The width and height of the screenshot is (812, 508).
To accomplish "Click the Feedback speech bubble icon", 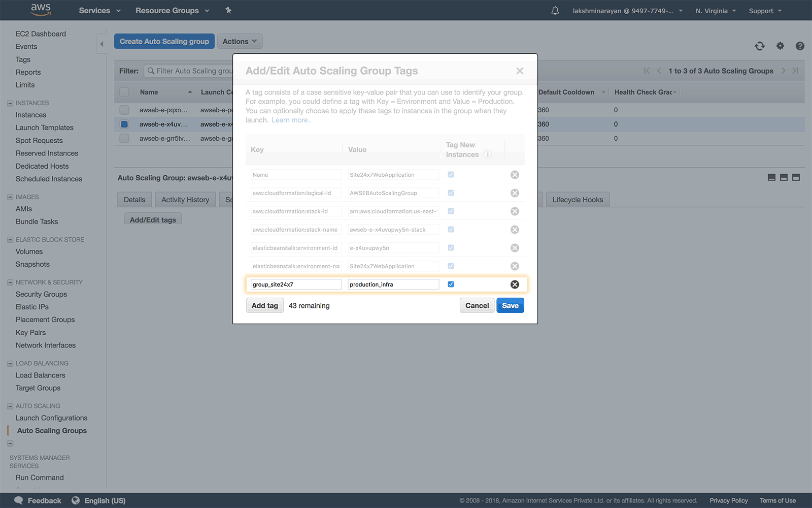I will tap(19, 500).
